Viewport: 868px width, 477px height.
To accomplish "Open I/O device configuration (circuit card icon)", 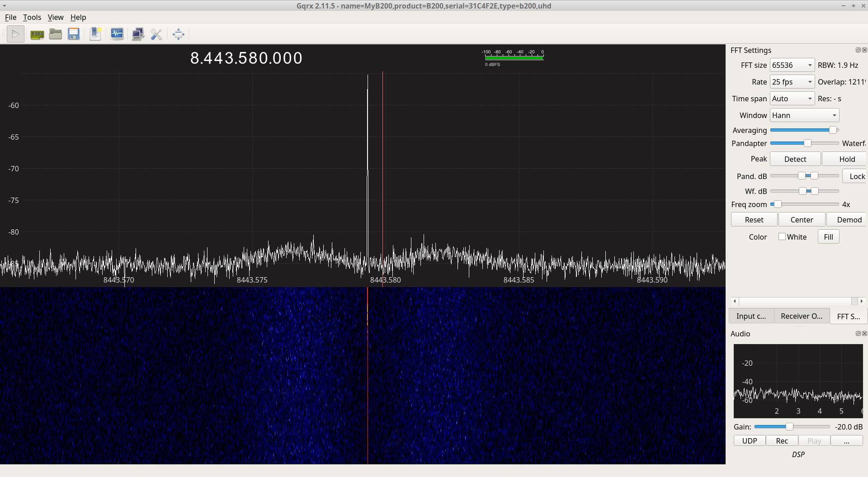I will [x=37, y=34].
